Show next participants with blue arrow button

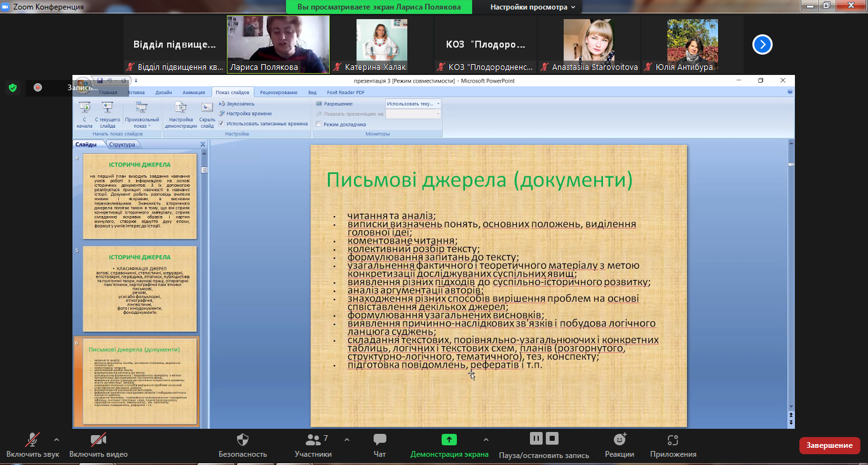click(762, 44)
